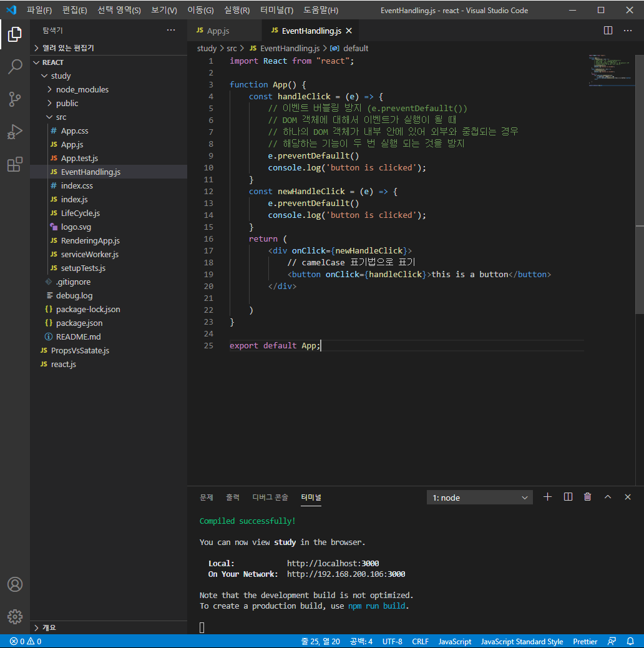The width and height of the screenshot is (644, 648).
Task: Click JavaScript Standard Style status item
Action: pyautogui.click(x=522, y=641)
